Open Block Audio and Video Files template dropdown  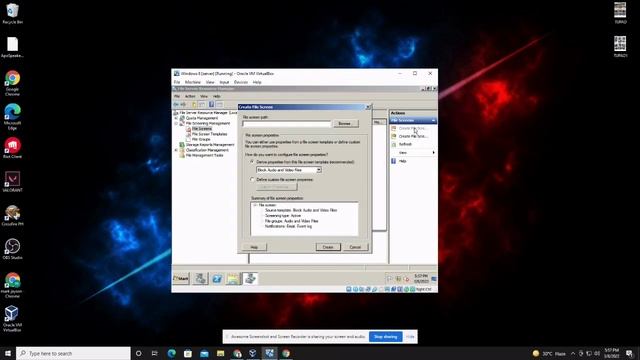point(319,170)
